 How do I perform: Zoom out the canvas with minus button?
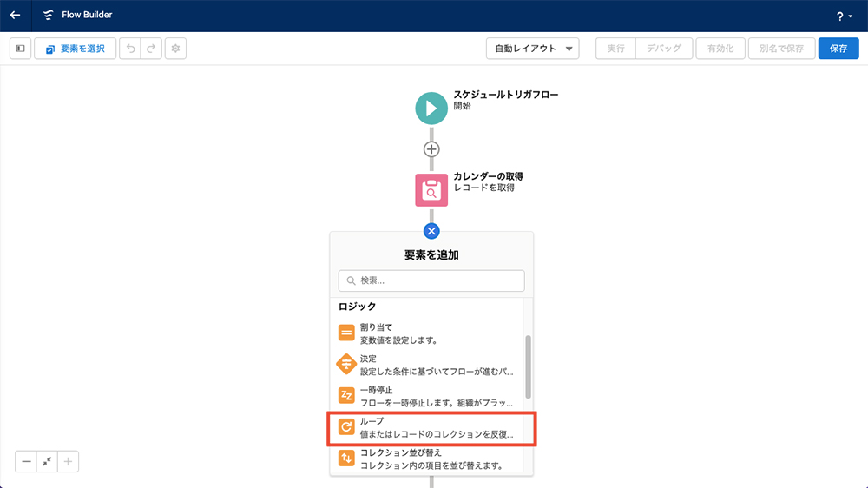click(x=26, y=461)
